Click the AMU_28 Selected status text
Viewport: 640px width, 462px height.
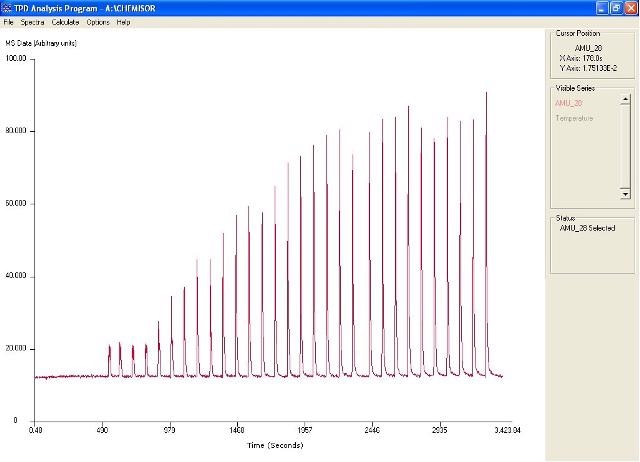tap(587, 228)
